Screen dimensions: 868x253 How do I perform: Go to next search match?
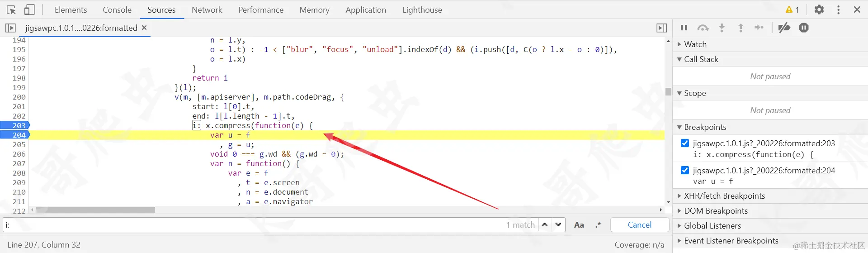coord(559,224)
